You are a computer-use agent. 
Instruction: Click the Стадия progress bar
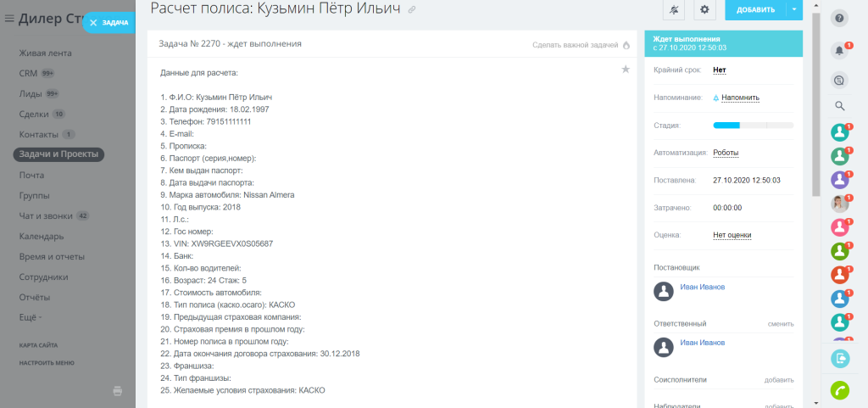pyautogui.click(x=754, y=126)
